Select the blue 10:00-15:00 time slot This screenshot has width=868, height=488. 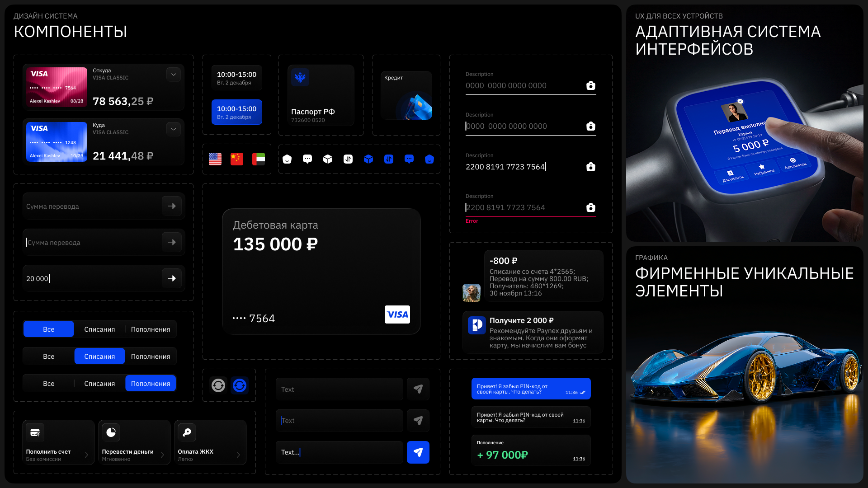[236, 112]
